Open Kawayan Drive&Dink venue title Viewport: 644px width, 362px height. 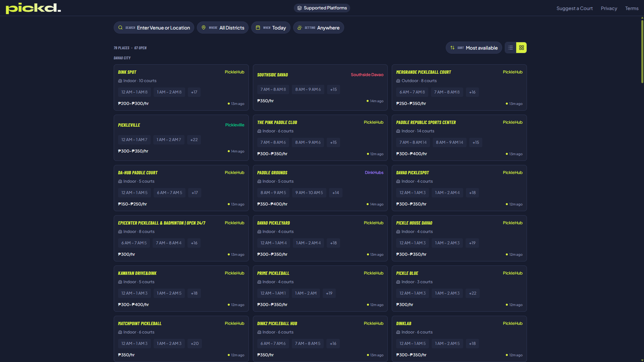(137, 273)
